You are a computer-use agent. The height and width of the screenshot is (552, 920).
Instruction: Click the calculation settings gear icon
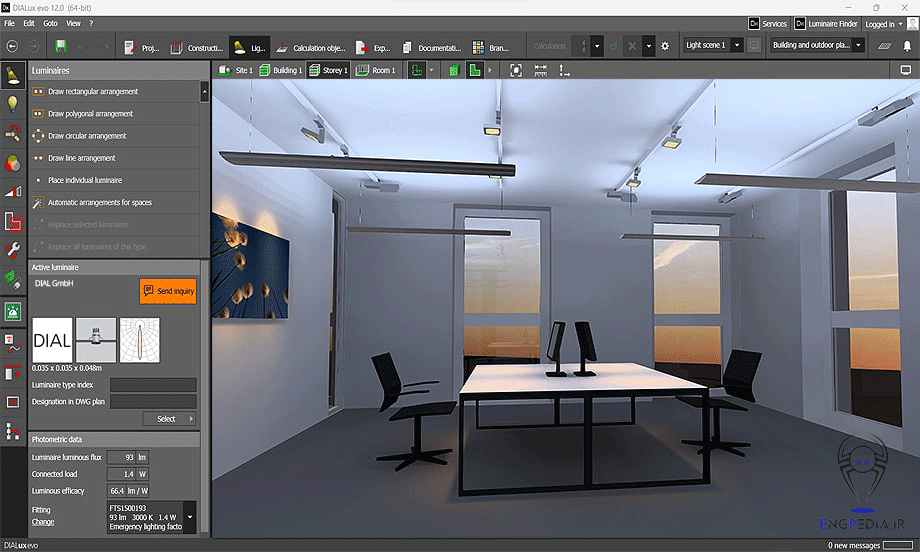[x=666, y=46]
